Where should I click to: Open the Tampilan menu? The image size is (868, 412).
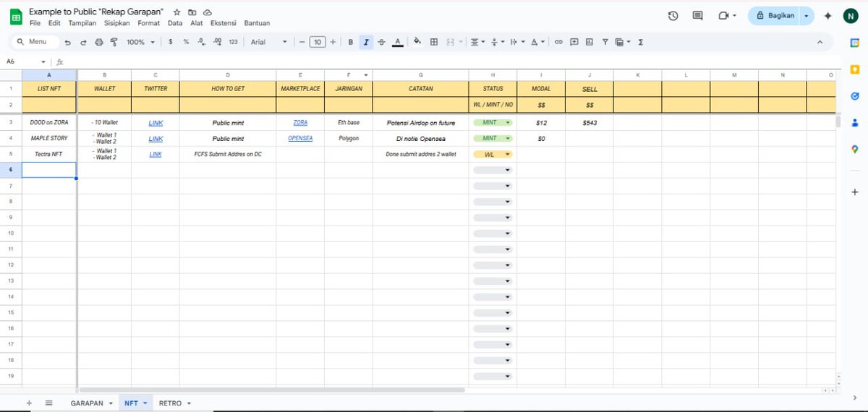pyautogui.click(x=82, y=23)
